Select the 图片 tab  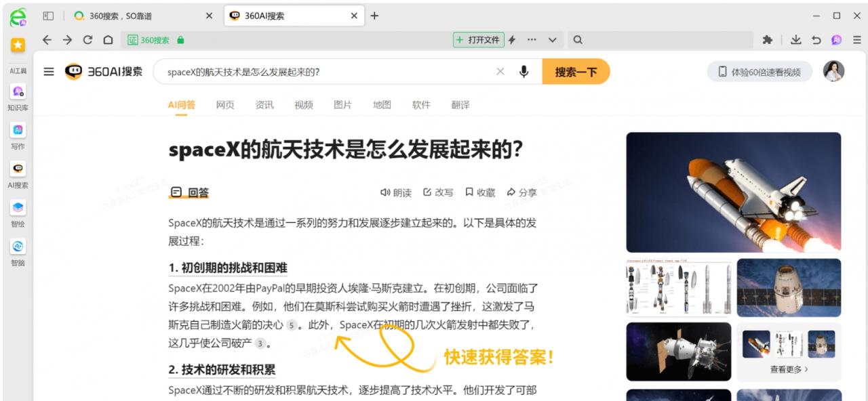(x=343, y=105)
